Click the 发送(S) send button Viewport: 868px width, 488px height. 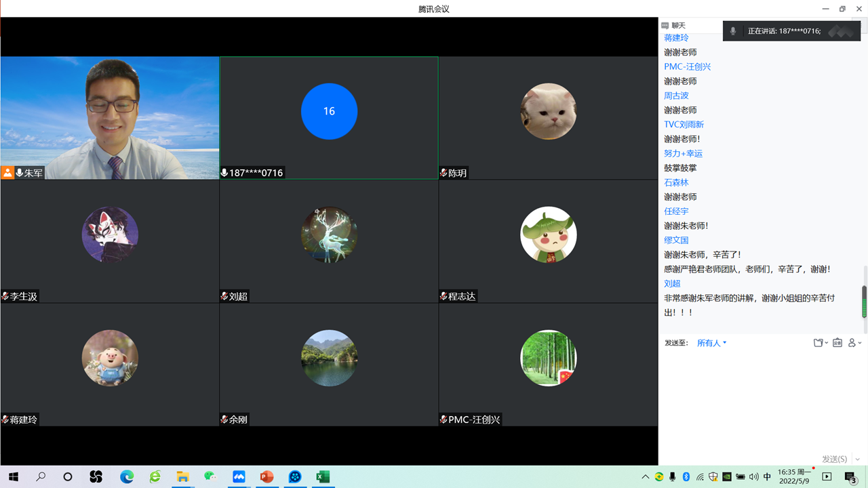point(834,459)
